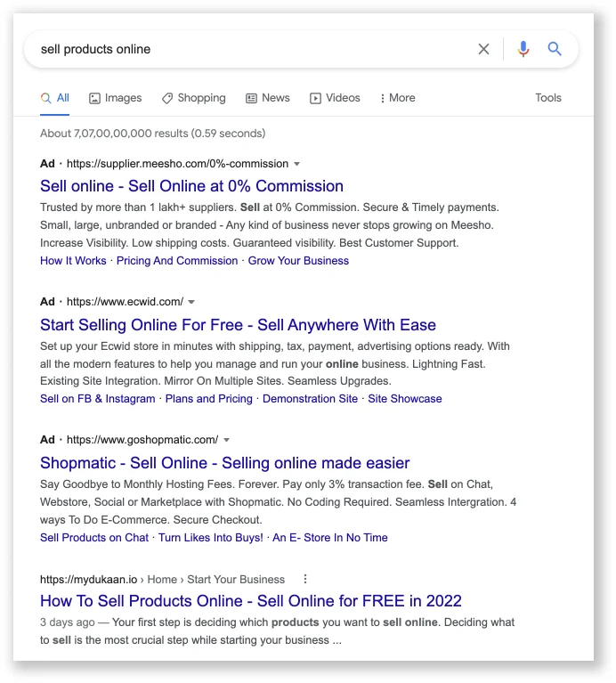The width and height of the screenshot is (616, 683).
Task: Open the 'Sell on FB & Instagram' sitelink
Action: pos(97,399)
